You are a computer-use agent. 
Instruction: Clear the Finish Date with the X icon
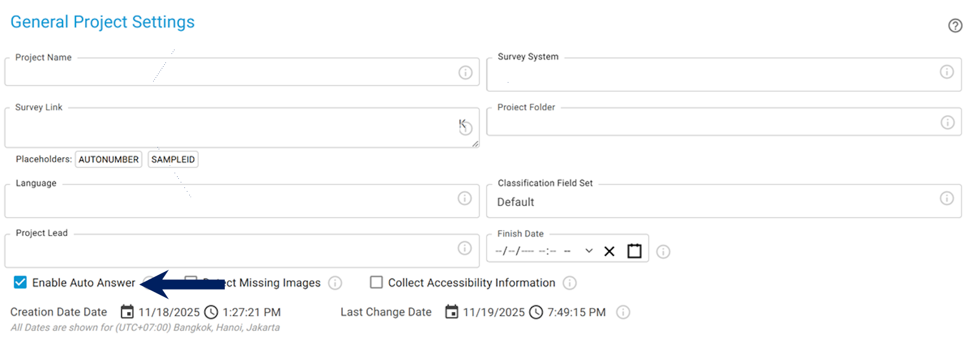(609, 251)
